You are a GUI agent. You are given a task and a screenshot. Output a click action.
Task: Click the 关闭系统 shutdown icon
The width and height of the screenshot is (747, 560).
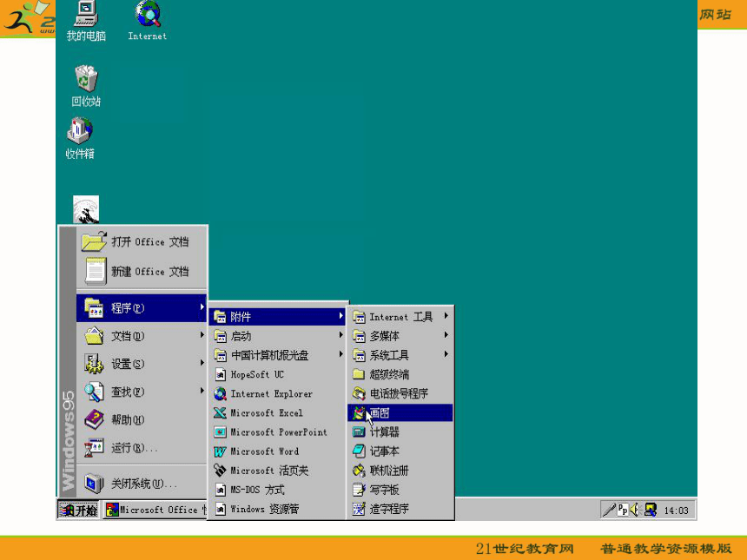click(x=94, y=484)
